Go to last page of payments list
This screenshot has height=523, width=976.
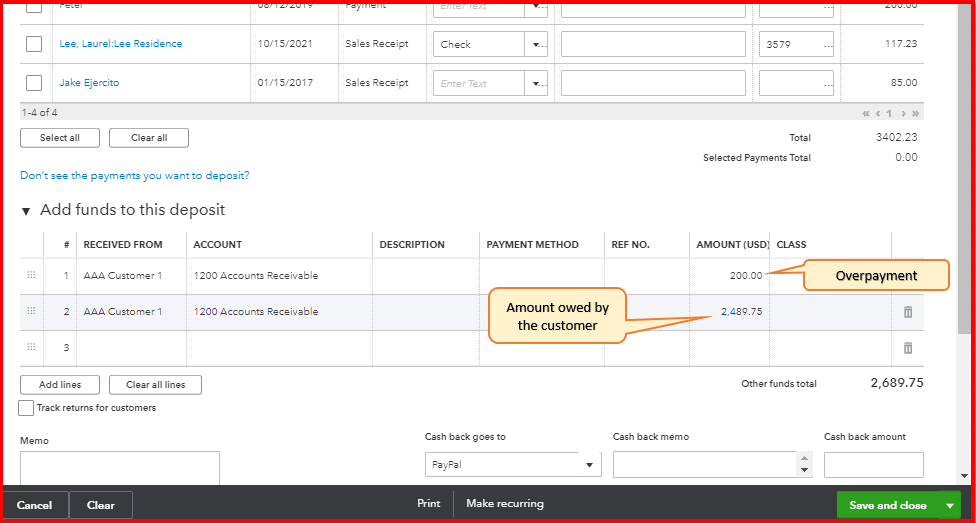pos(915,113)
